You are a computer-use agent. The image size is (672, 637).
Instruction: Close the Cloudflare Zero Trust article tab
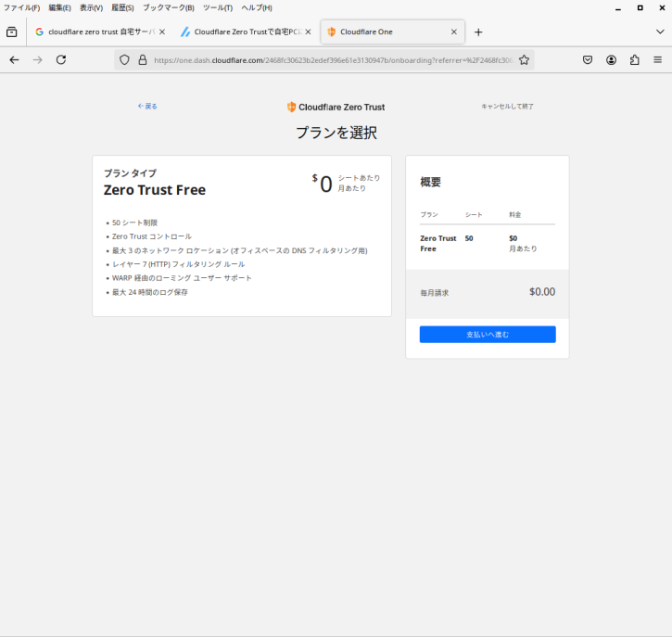coord(308,32)
